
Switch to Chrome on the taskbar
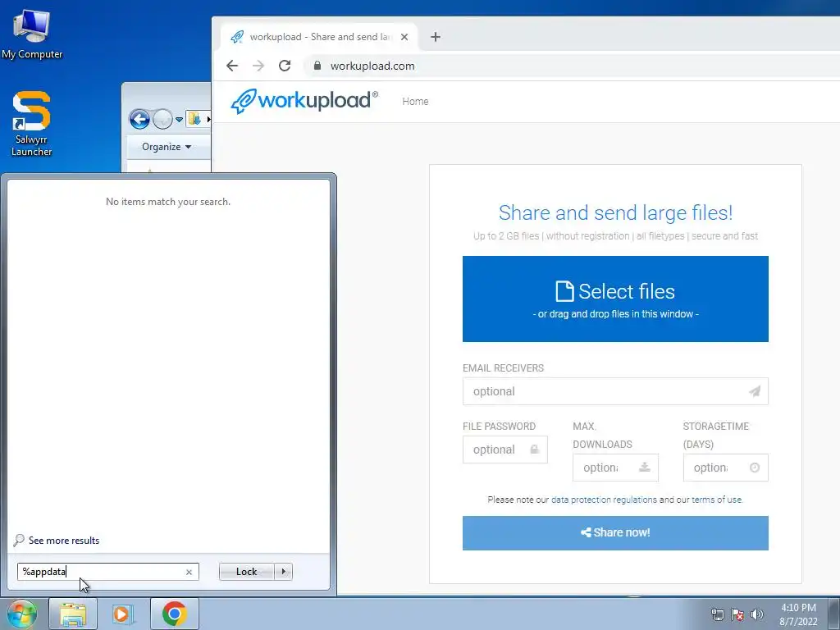pos(174,614)
